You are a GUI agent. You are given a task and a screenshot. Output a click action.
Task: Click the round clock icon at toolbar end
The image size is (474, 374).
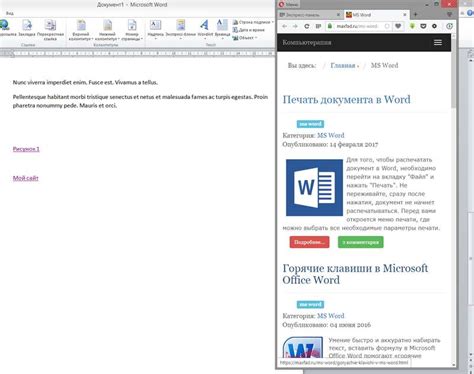coord(449,26)
